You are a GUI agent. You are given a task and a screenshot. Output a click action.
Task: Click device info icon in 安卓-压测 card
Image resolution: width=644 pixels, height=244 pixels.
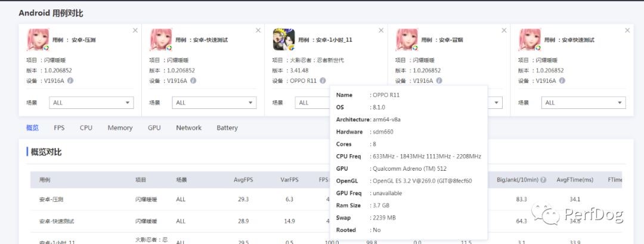coord(70,80)
